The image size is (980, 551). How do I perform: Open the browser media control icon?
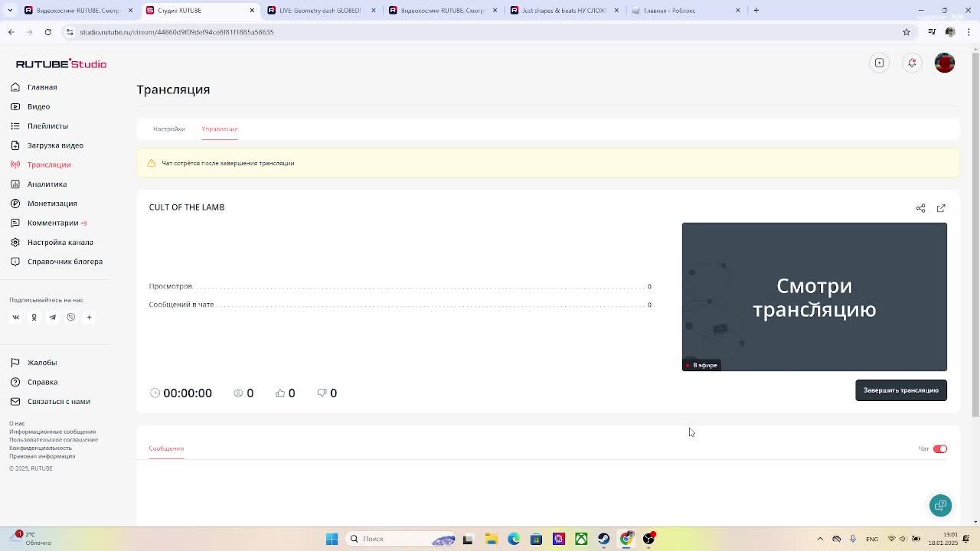[932, 32]
